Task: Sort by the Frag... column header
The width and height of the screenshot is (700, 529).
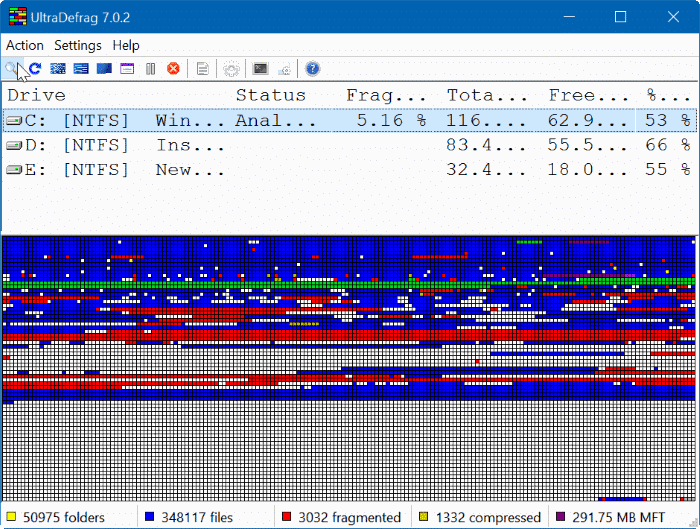Action: [386, 95]
